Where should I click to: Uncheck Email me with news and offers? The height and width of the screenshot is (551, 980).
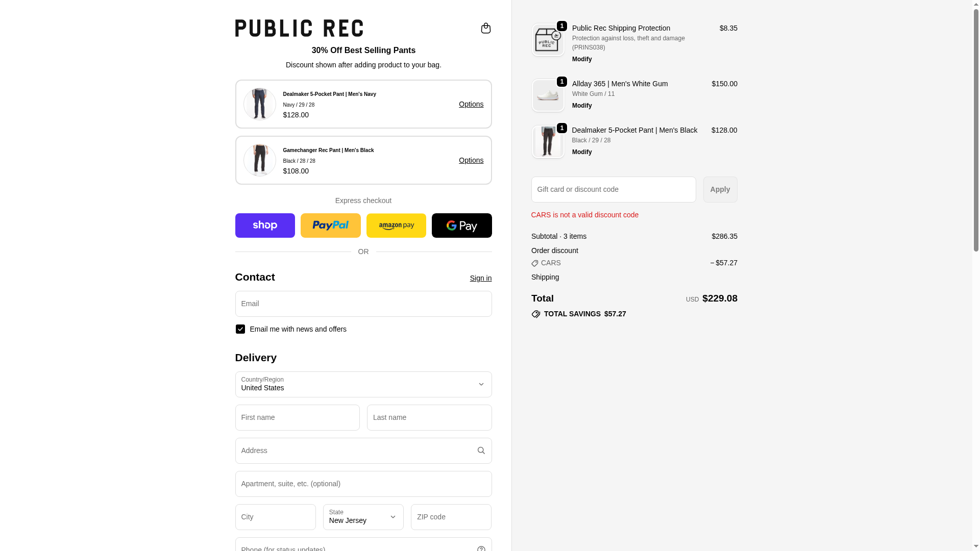pos(240,329)
